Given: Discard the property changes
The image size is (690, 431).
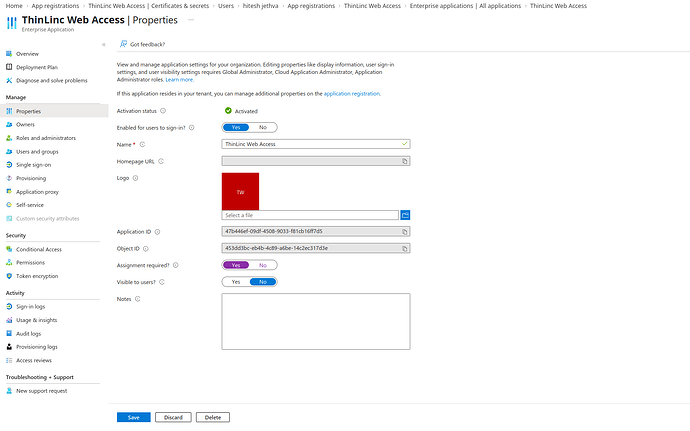Looking at the screenshot, I should [x=173, y=417].
